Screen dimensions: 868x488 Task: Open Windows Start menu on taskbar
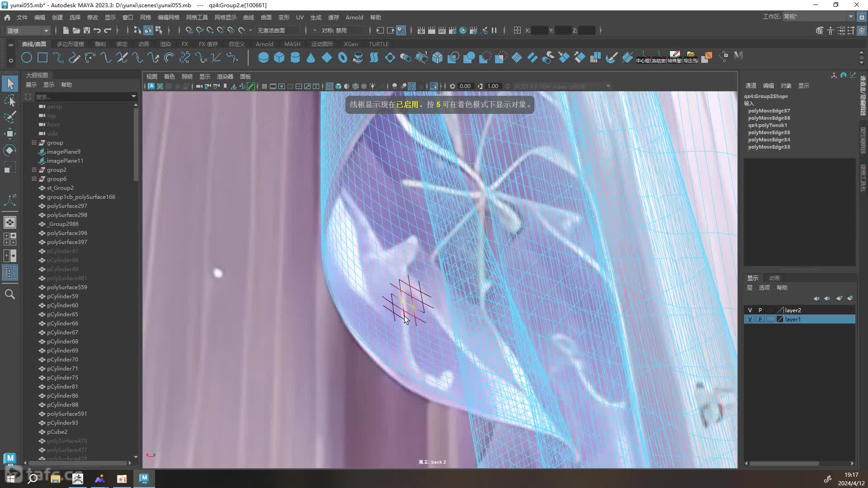coord(11,479)
